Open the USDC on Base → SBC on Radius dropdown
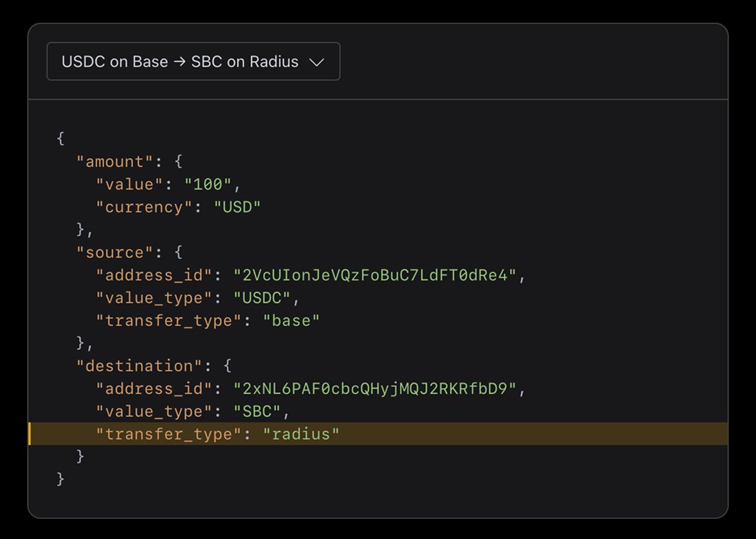The image size is (756, 539). (193, 62)
